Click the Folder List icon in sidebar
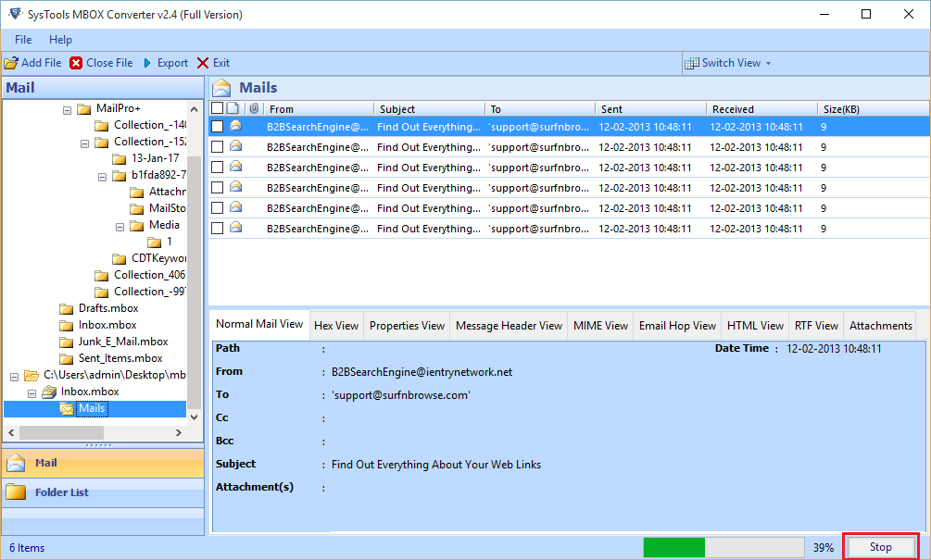 [16, 492]
